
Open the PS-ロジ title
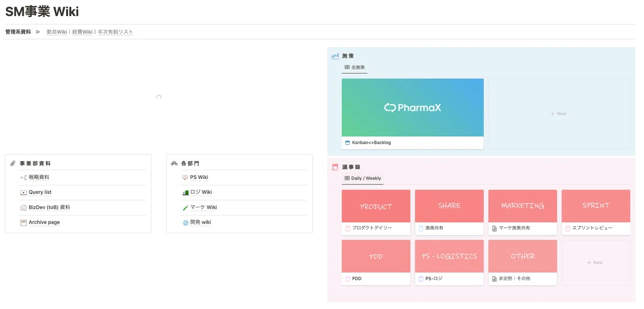pos(434,279)
